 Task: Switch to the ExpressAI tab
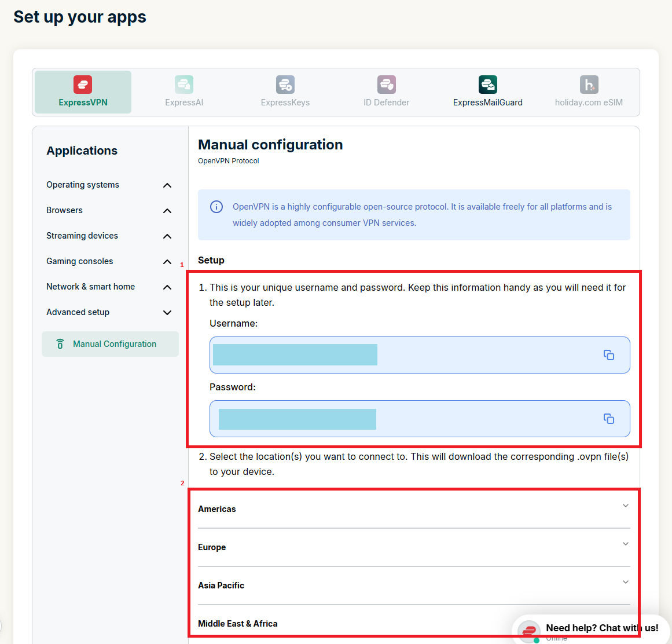point(184,92)
